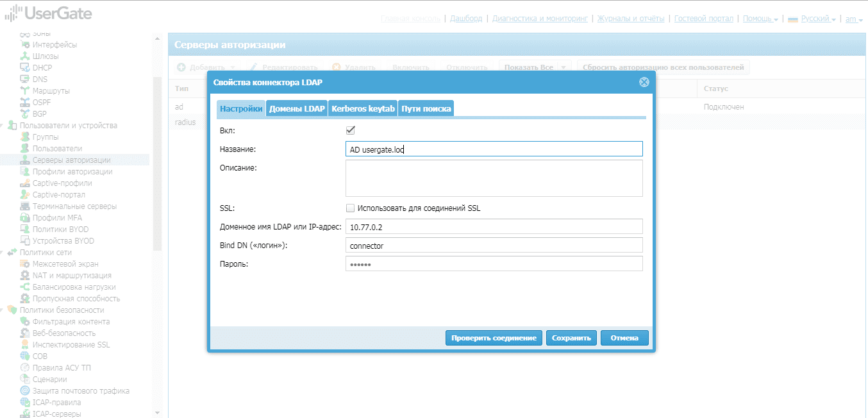The image size is (868, 418).
Task: Click the NAT и маршрутизация icon
Action: coord(25,275)
